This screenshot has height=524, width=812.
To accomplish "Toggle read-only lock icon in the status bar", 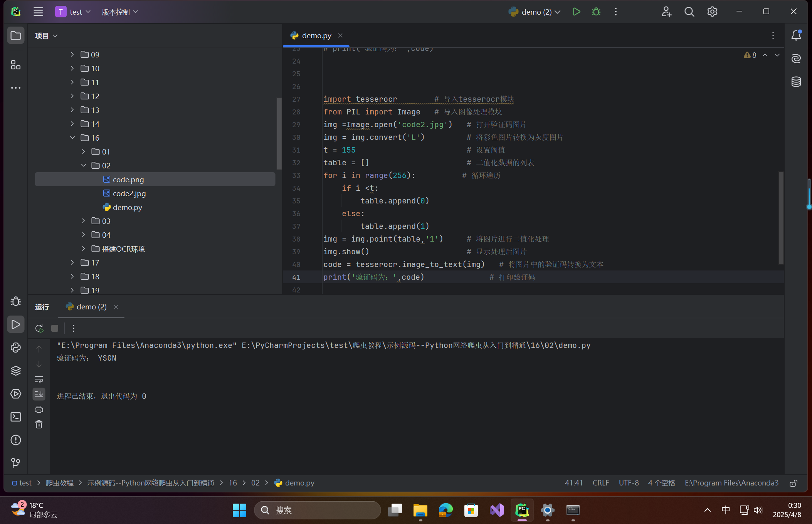I will click(x=794, y=483).
